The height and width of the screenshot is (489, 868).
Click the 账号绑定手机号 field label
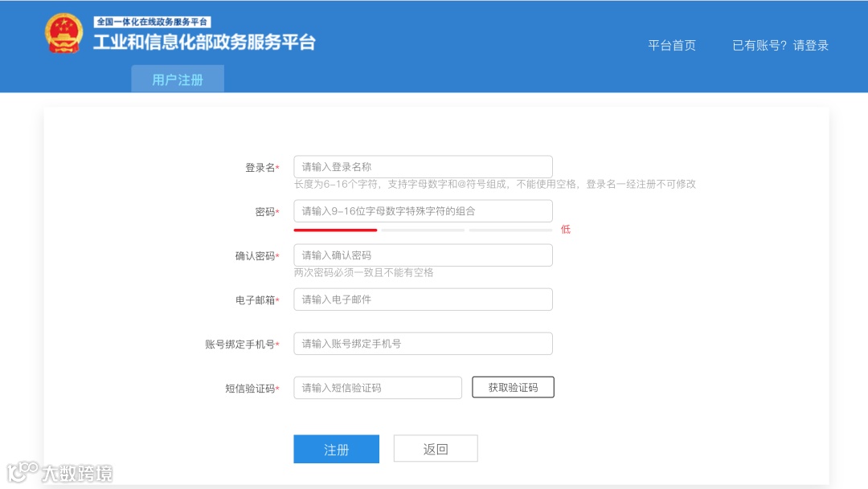pyautogui.click(x=242, y=344)
